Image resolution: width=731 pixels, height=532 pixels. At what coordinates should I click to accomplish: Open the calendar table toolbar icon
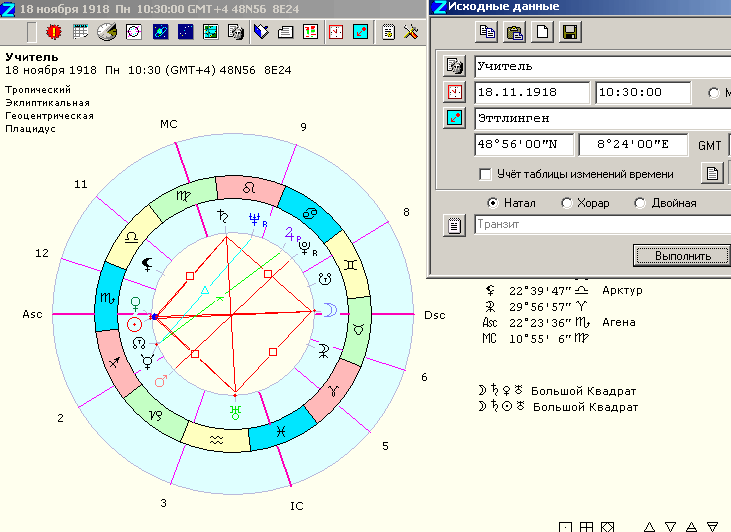click(x=81, y=32)
